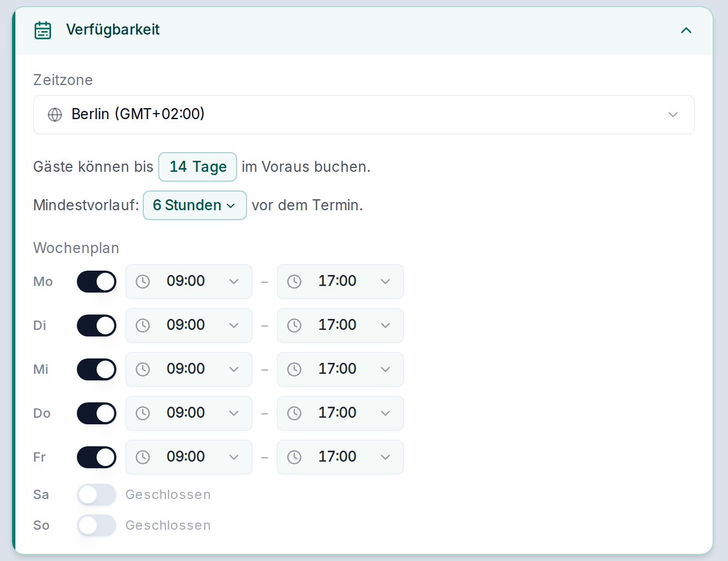Viewport: 728px width, 561px height.
Task: Turn off the Di availability toggle
Action: click(97, 326)
